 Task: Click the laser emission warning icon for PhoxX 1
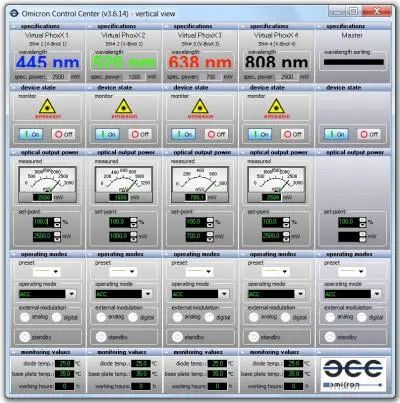47,106
